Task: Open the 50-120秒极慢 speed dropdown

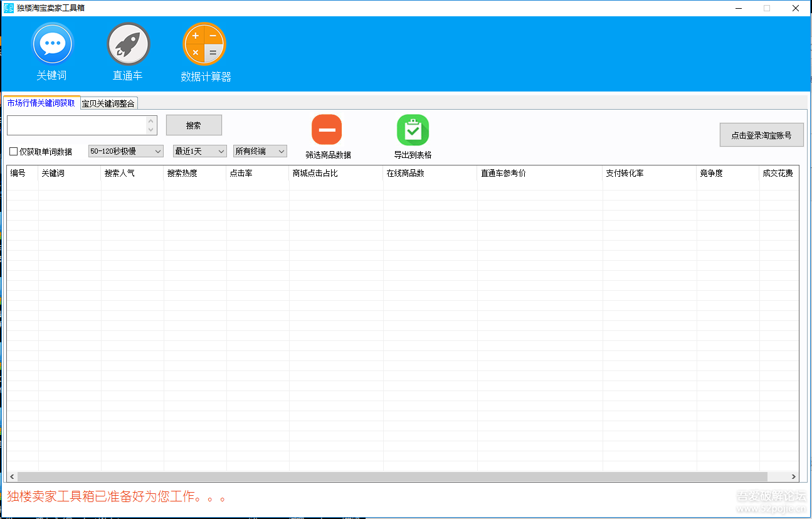Action: (x=125, y=151)
